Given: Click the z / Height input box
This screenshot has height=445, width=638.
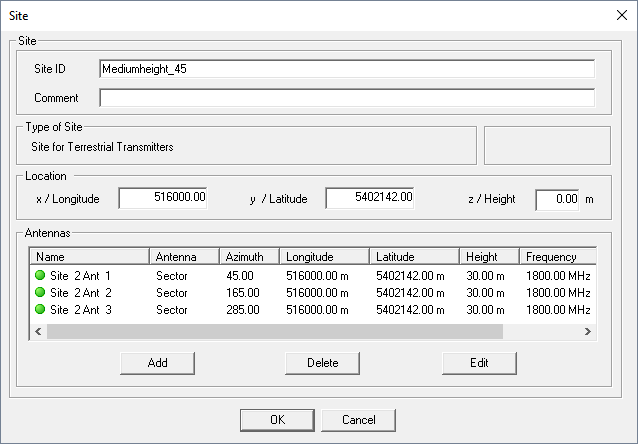Looking at the screenshot, I should tap(557, 199).
